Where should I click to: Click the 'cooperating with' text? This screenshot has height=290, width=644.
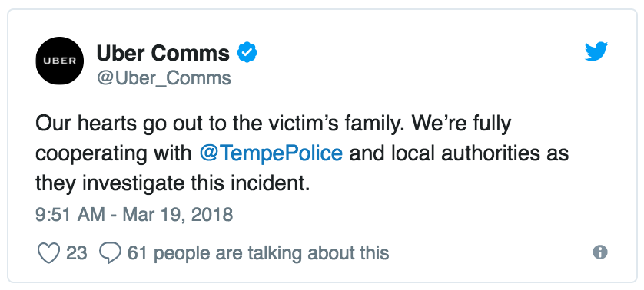coord(114,154)
